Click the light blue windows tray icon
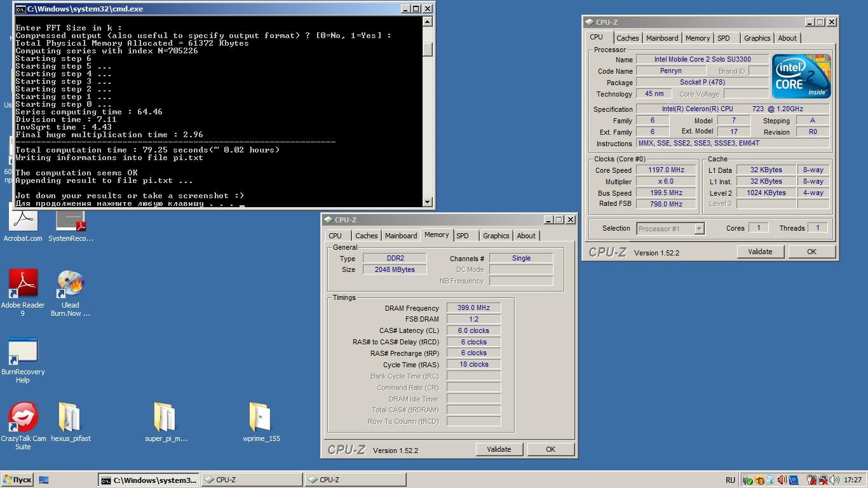This screenshot has width=868, height=488. [x=770, y=480]
